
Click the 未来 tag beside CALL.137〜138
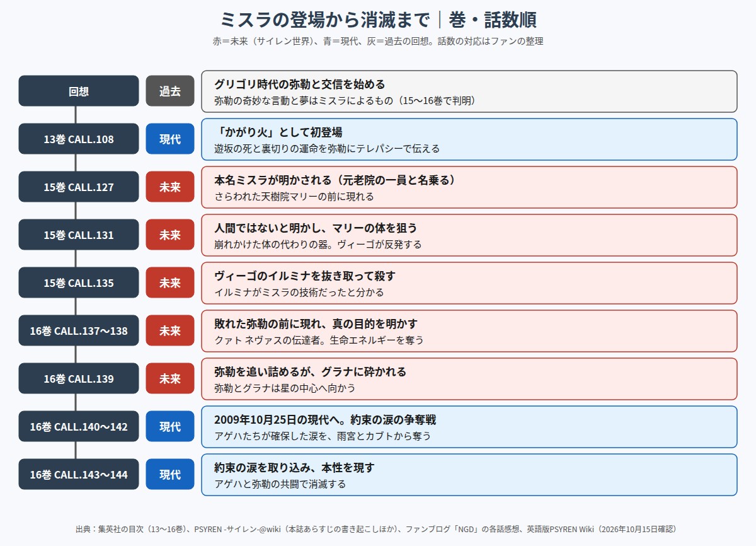[170, 330]
